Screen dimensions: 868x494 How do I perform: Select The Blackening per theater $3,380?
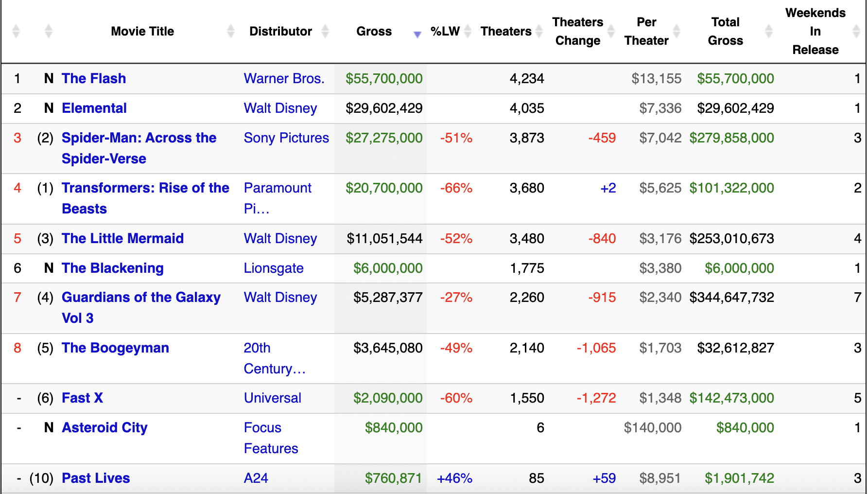tap(660, 268)
